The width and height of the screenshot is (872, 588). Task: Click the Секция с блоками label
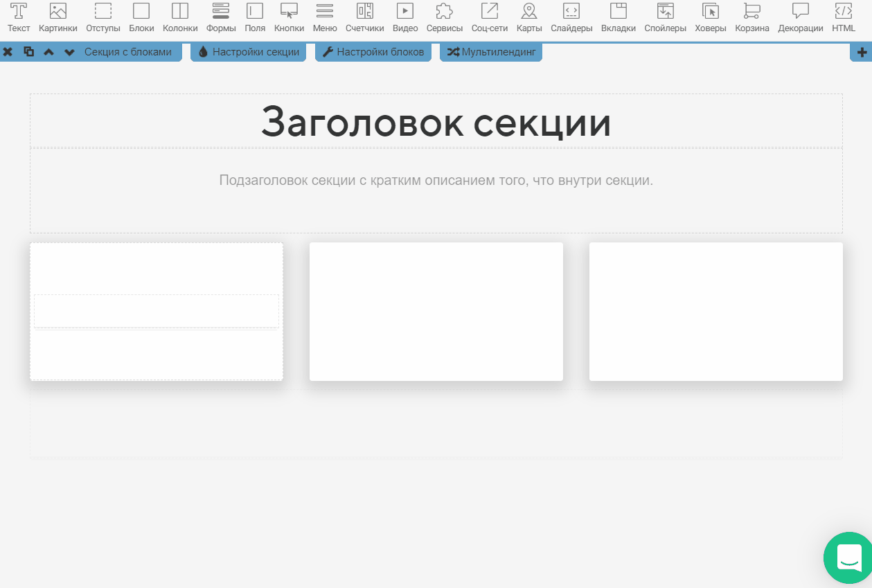[127, 52]
